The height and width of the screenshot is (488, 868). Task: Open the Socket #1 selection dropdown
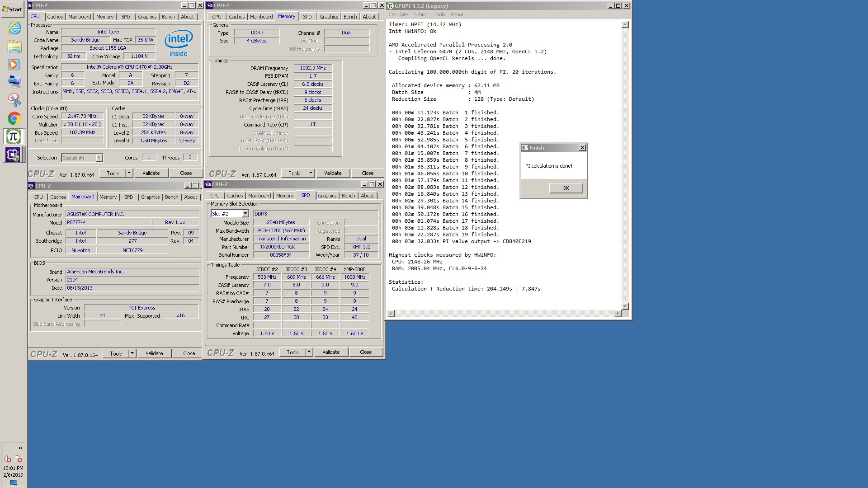[99, 158]
